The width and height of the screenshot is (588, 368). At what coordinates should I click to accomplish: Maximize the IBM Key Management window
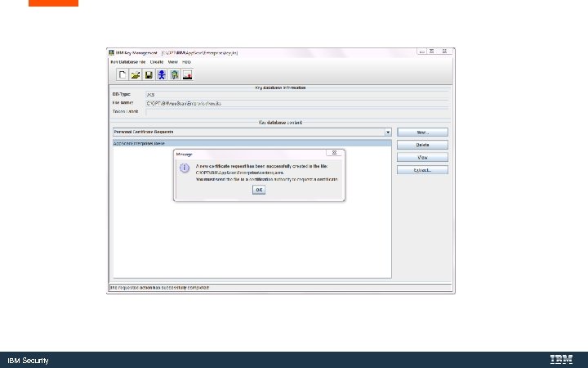point(432,52)
